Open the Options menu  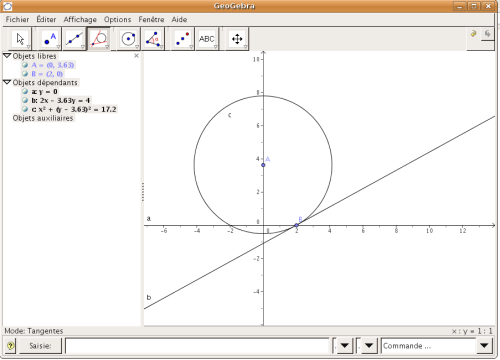pos(117,19)
